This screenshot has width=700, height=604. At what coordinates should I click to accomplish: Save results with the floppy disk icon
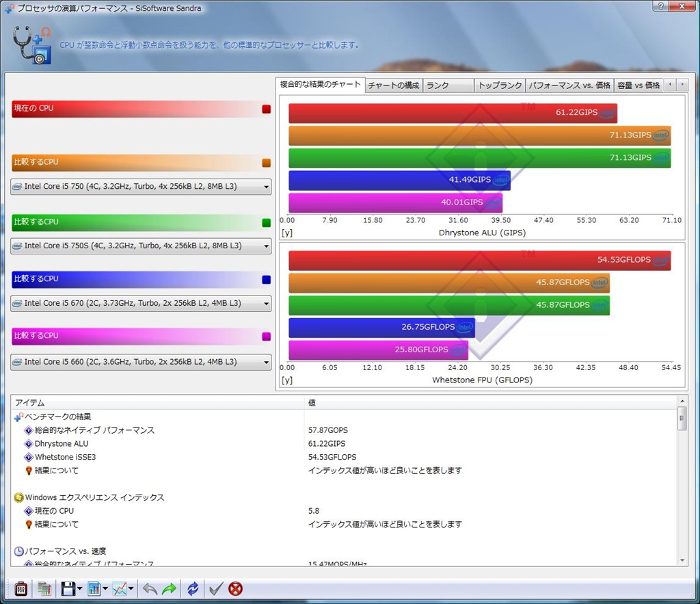68,589
